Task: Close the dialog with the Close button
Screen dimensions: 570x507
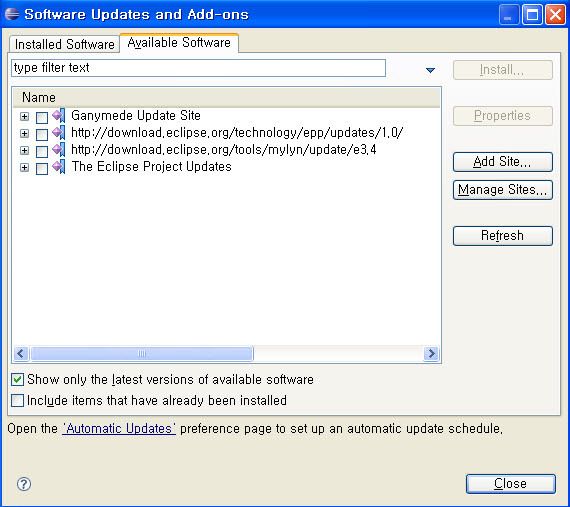Action: pos(511,484)
